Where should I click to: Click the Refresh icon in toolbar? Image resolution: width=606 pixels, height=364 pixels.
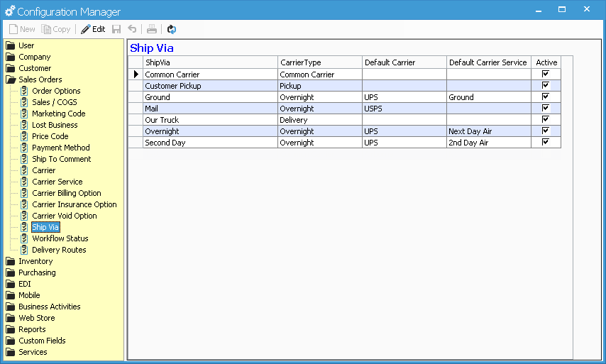click(172, 29)
